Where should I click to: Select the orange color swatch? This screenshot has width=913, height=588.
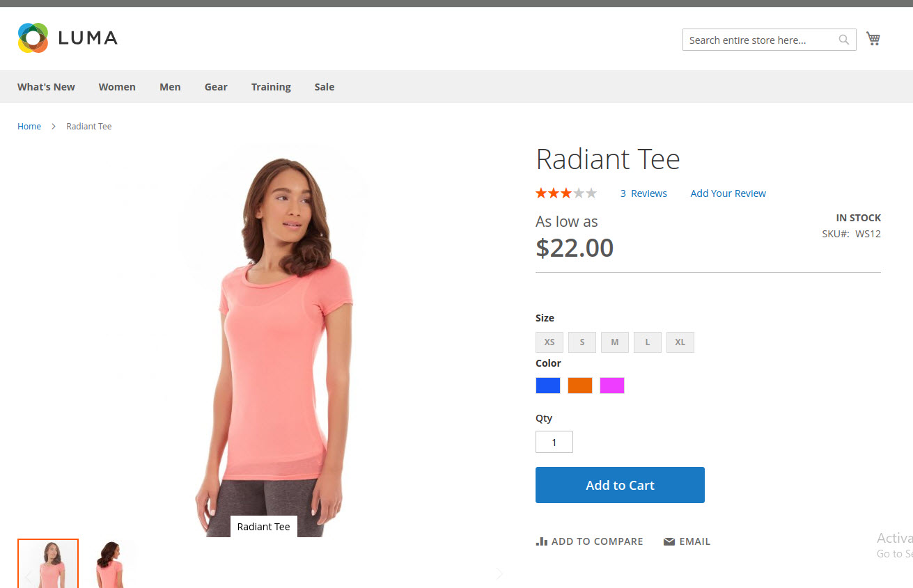pyautogui.click(x=579, y=385)
